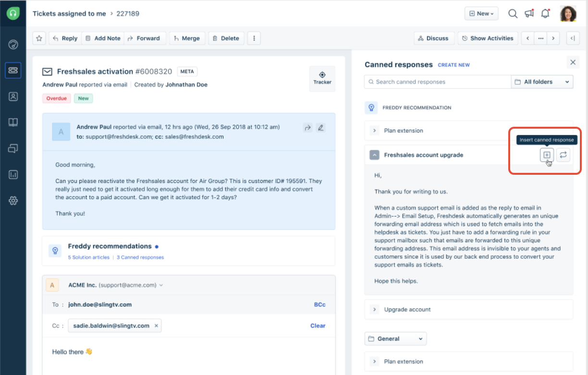
Task: Click the Freshdesk headphone logo
Action: (x=13, y=13)
